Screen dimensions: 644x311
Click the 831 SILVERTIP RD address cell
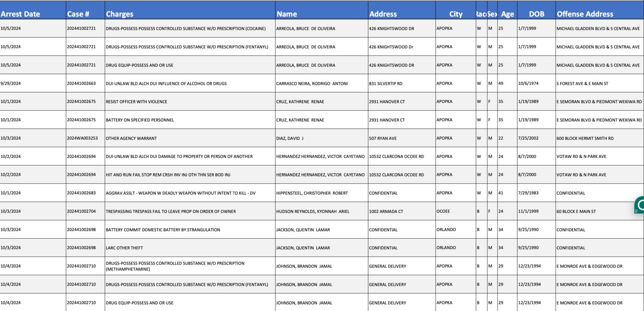point(402,83)
